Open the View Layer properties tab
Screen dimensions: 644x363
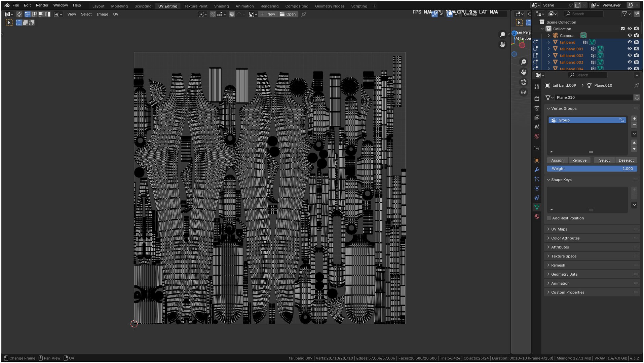pos(537,117)
